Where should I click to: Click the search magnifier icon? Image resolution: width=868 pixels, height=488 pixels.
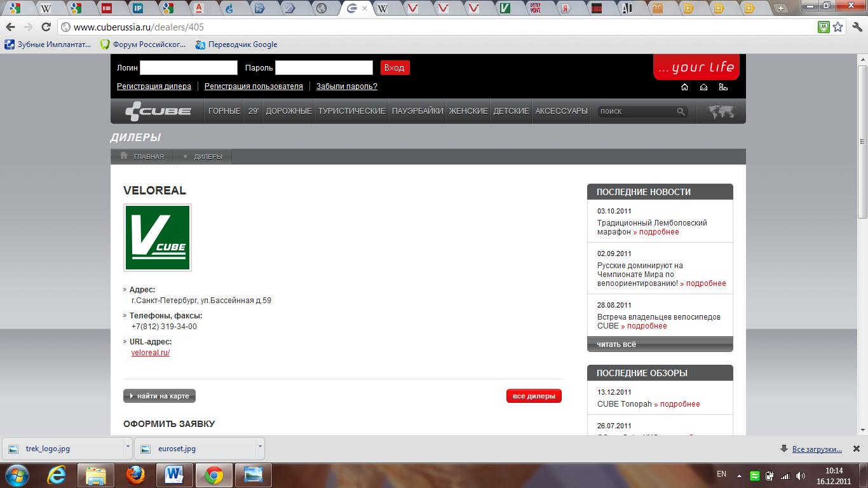click(x=681, y=112)
